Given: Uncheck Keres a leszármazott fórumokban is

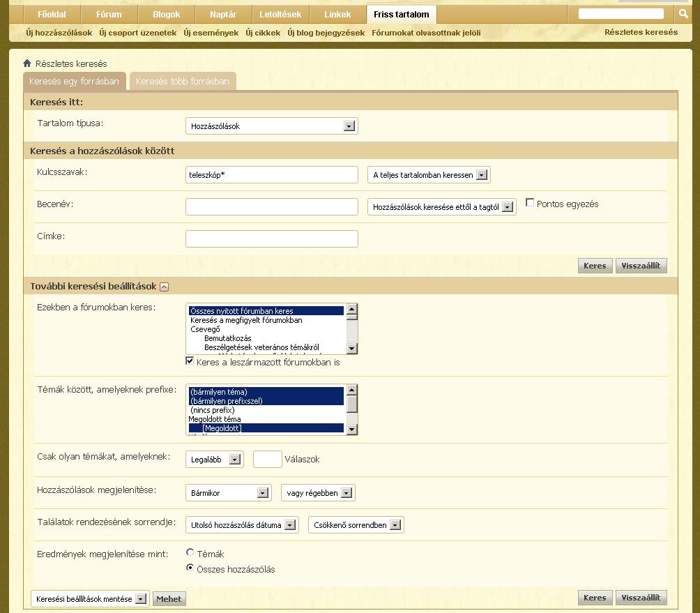Looking at the screenshot, I should click(x=190, y=361).
